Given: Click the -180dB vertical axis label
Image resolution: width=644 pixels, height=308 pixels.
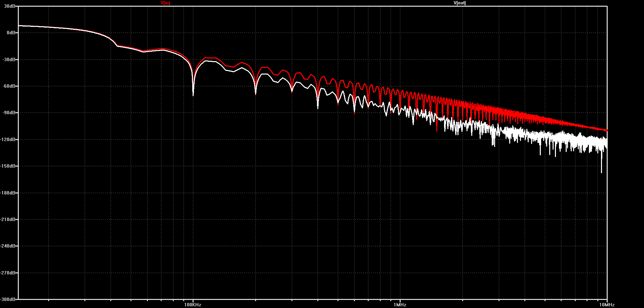Looking at the screenshot, I should point(8,193).
